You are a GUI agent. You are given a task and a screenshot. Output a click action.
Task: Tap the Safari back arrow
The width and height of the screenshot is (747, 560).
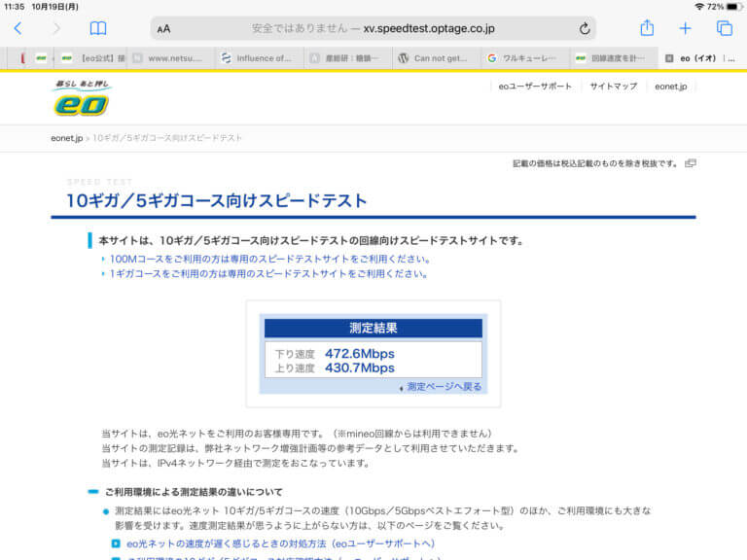[18, 28]
